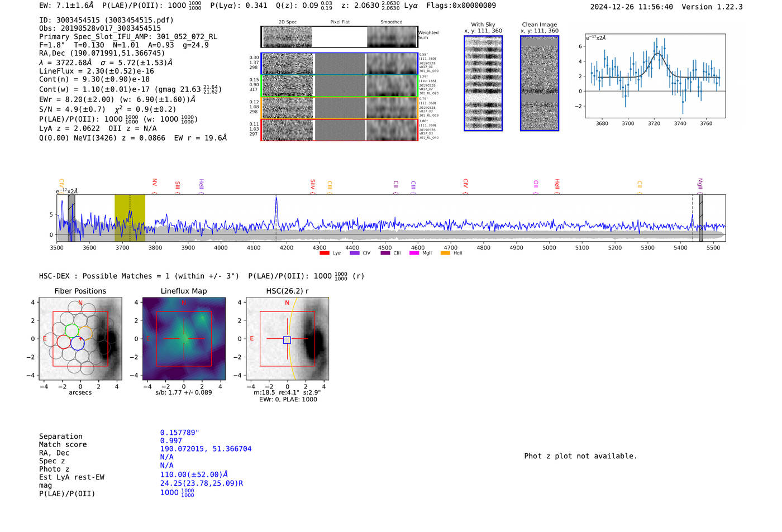Click the red NV line label
782x532 pixels.
pos(155,183)
